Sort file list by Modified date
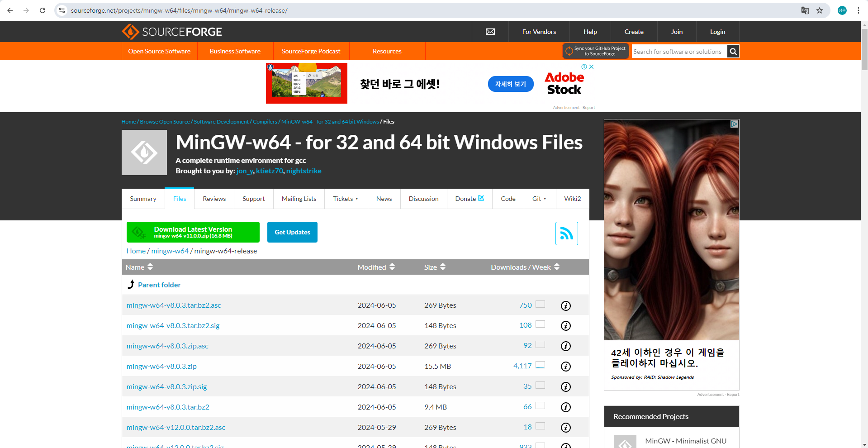 pyautogui.click(x=376, y=267)
